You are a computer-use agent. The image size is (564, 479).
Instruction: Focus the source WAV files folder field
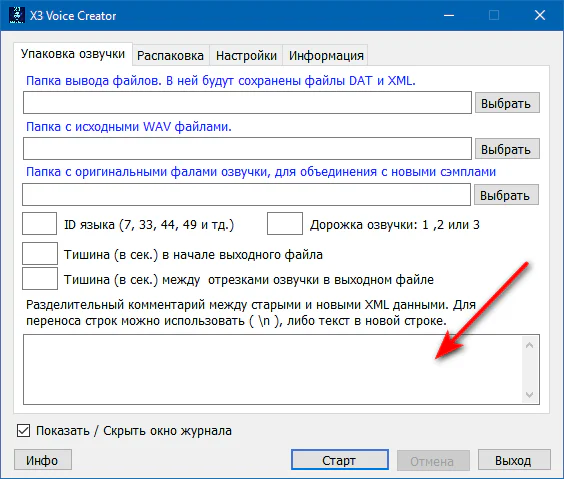[x=247, y=148]
